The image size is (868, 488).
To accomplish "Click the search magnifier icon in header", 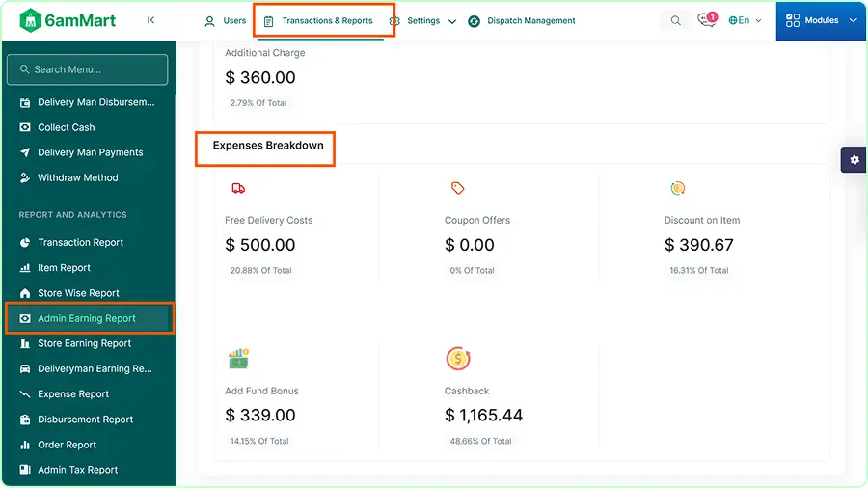I will [675, 20].
